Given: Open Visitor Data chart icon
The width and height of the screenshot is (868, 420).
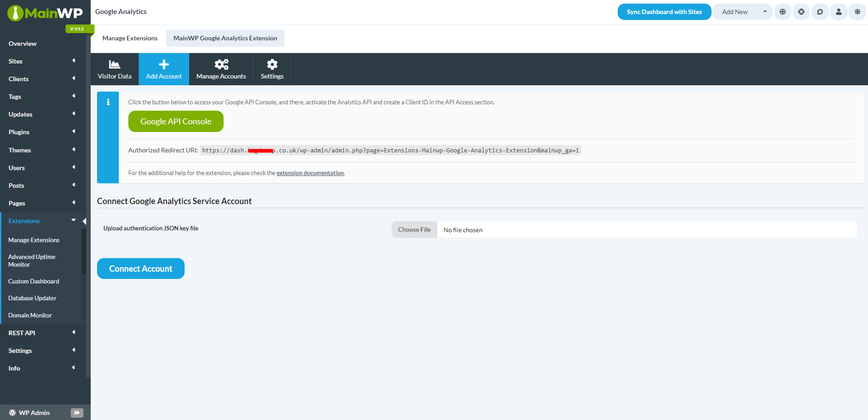Looking at the screenshot, I should 114,64.
